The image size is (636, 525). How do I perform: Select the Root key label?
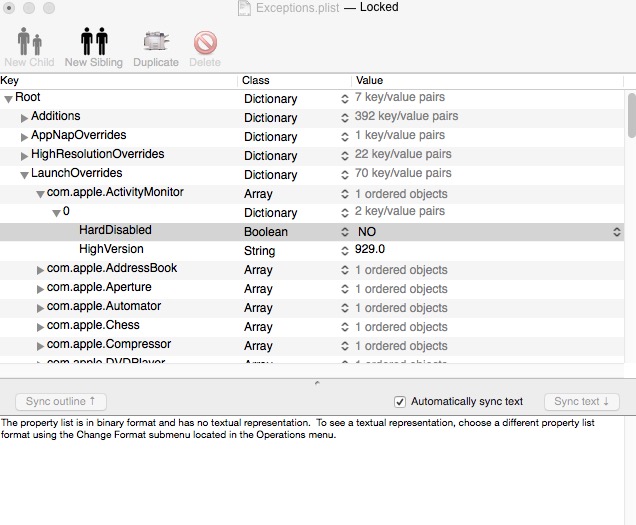point(28,97)
